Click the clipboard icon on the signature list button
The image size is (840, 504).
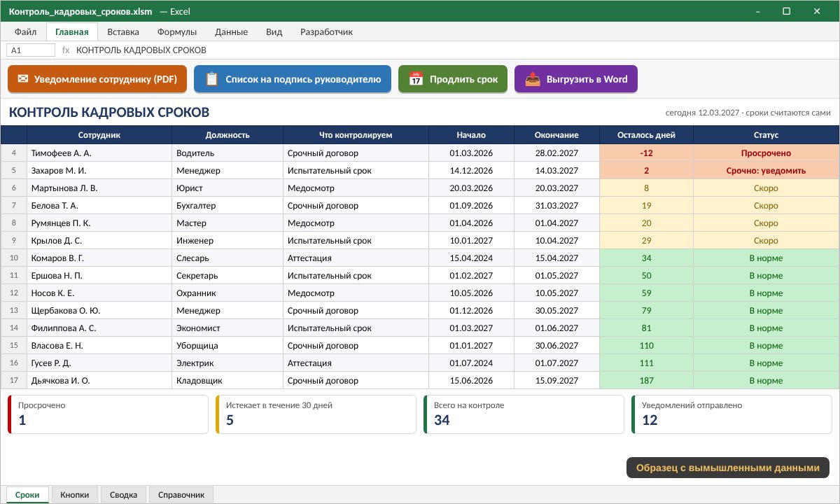click(x=211, y=79)
